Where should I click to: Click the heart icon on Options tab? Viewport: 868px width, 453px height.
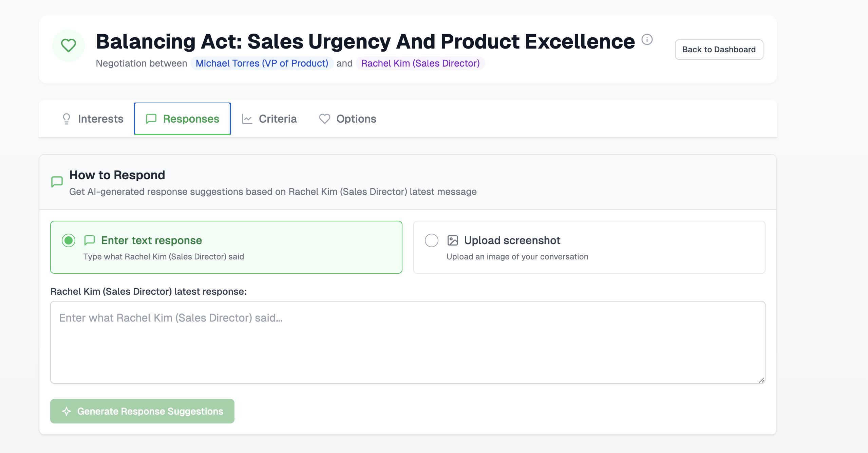[x=324, y=119]
